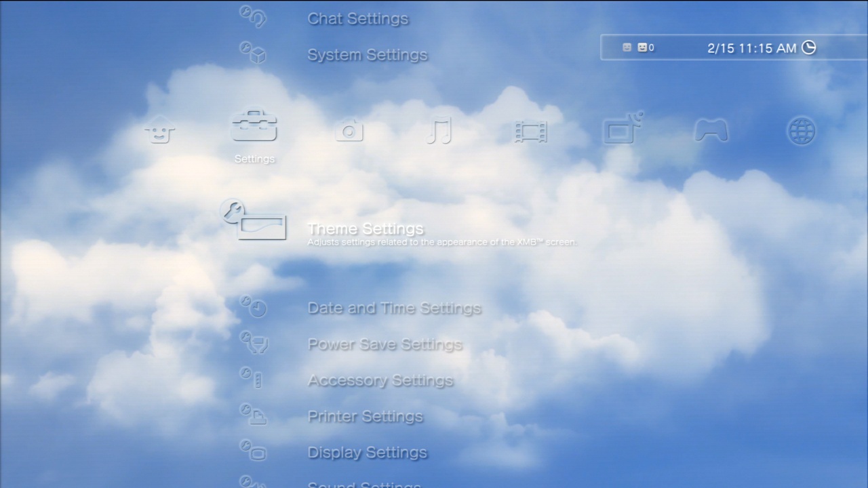
Task: Click the Date and Time Settings icon
Action: click(x=253, y=306)
